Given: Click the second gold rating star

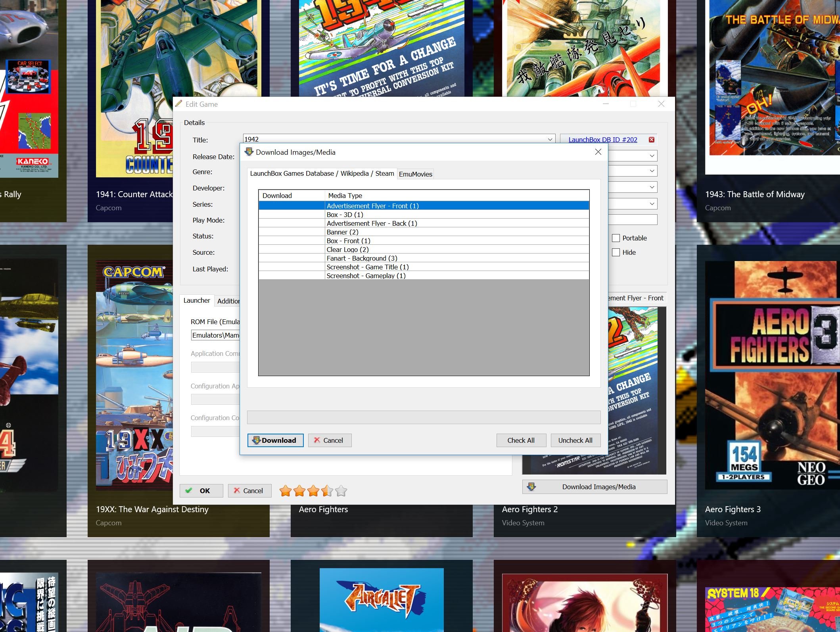Looking at the screenshot, I should (299, 491).
